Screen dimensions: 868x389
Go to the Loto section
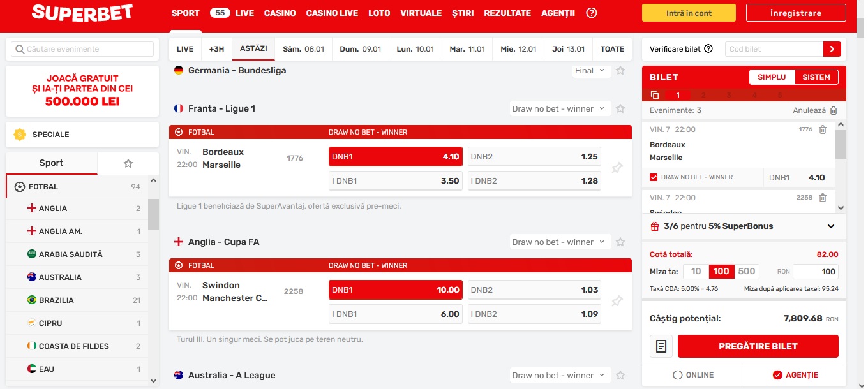(379, 13)
